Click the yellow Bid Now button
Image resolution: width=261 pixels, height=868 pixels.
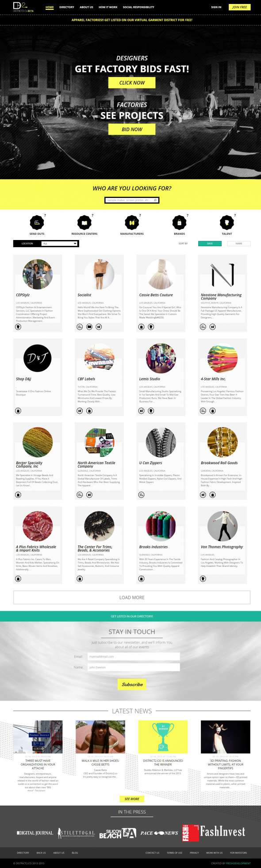coord(132,129)
